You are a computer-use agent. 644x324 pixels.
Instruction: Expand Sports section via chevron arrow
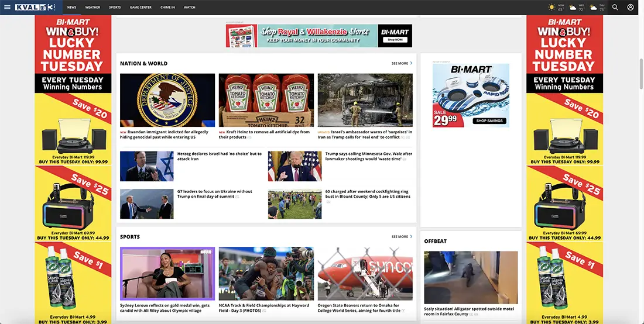[x=411, y=236]
